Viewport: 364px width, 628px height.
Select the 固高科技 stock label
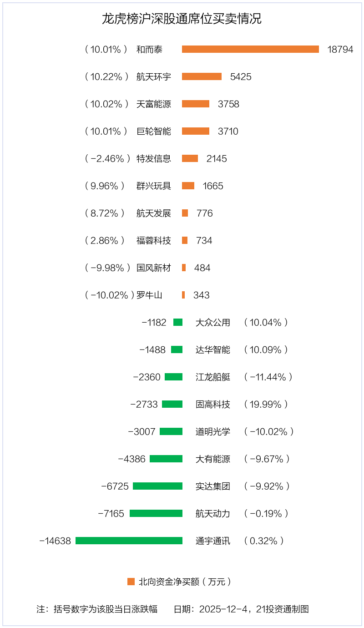[x=213, y=404]
